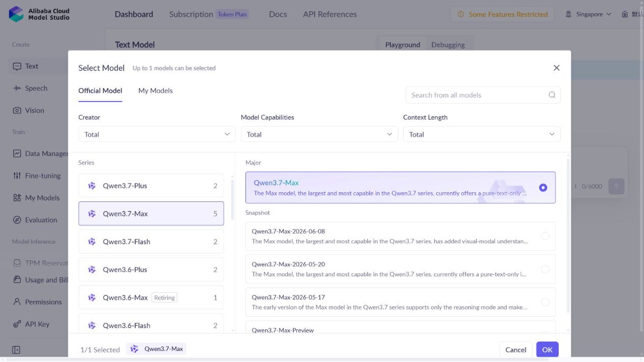The height and width of the screenshot is (362, 644).
Task: Click the Singapore region location icon
Action: 568,14
